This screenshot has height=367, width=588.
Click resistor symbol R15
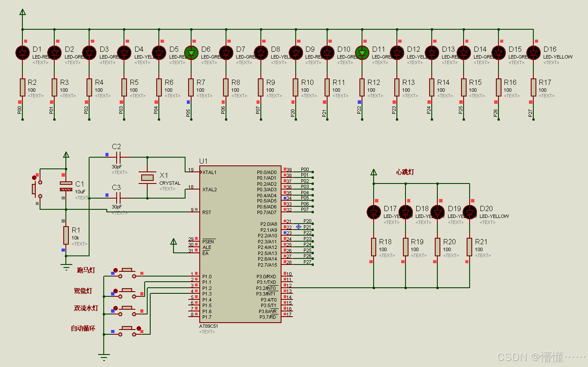464,87
